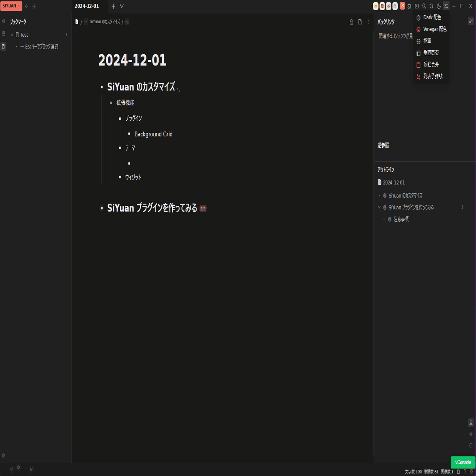Open the vConsole button
Image resolution: width=476 pixels, height=476 pixels.
click(463, 462)
